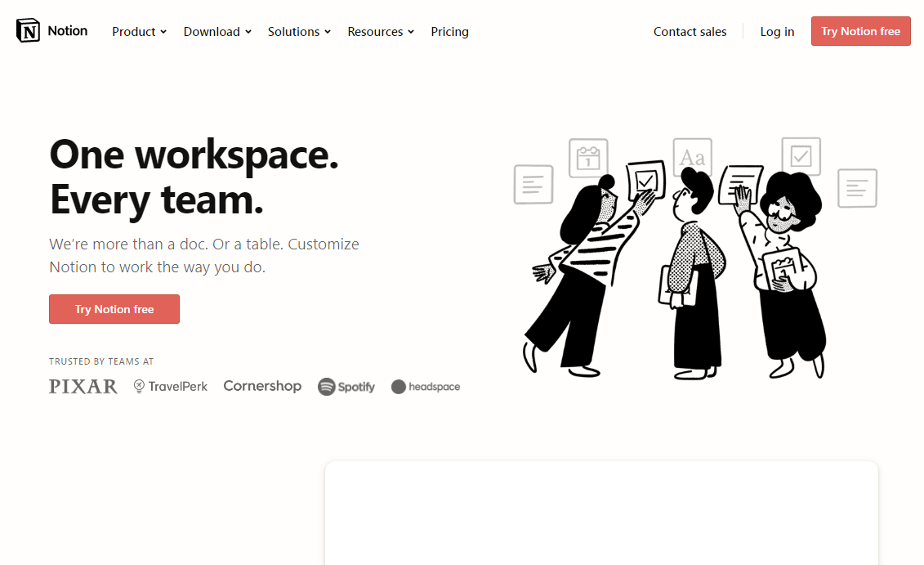Click the Cornershop logo
The height and width of the screenshot is (565, 924).
262,386
